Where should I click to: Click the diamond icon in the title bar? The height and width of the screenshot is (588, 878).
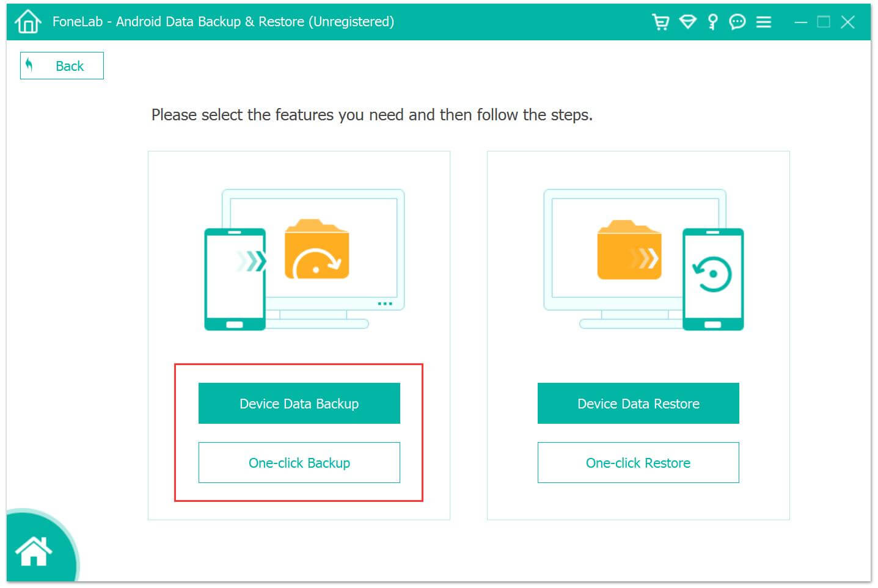coord(687,22)
